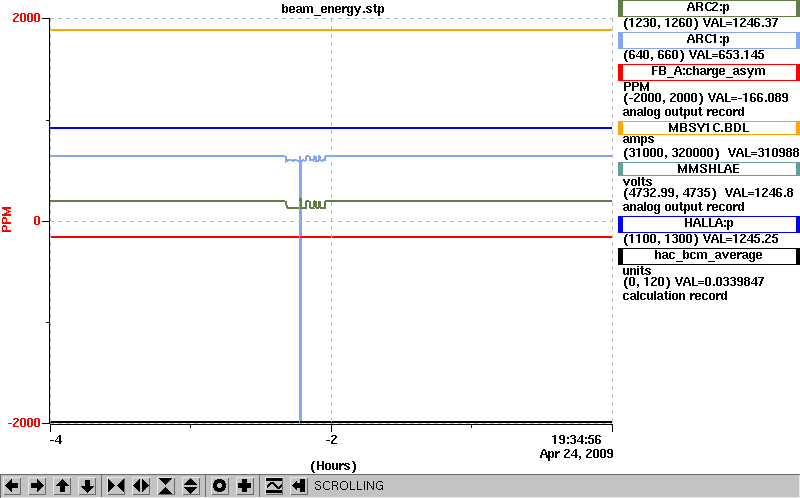Click the bcm average value VAL=0.0339847
Screen dimensions: 800x498
719,282
